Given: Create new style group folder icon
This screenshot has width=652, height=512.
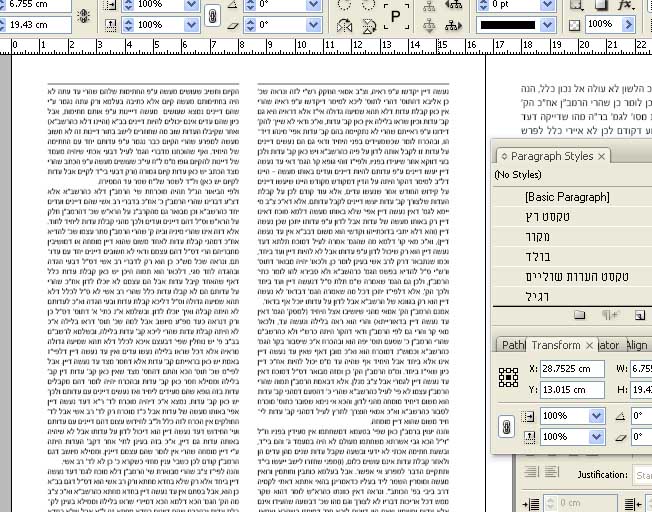Looking at the screenshot, I should 580,315.
